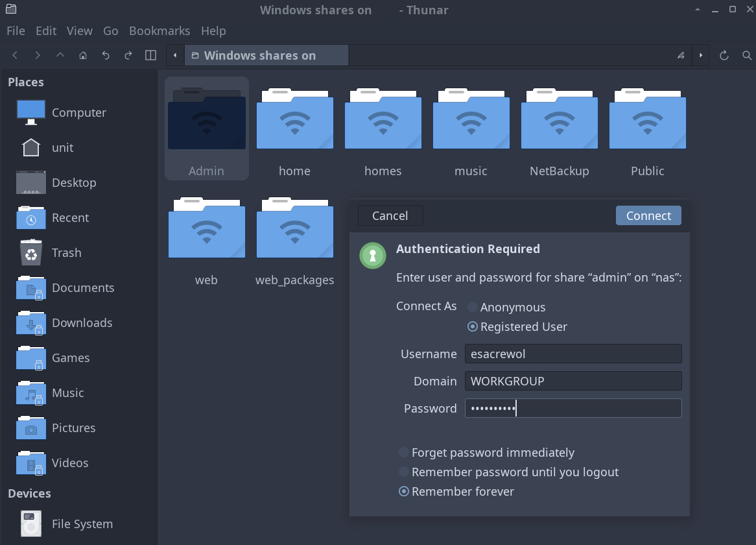Toggle split view toolbar icon
Viewport: 756px width, 545px height.
pos(150,55)
